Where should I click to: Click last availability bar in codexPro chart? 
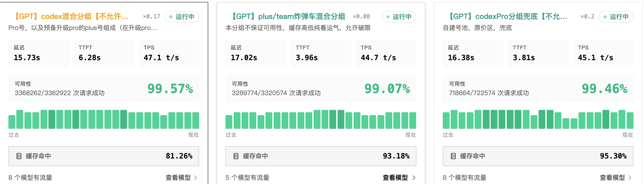630,120
